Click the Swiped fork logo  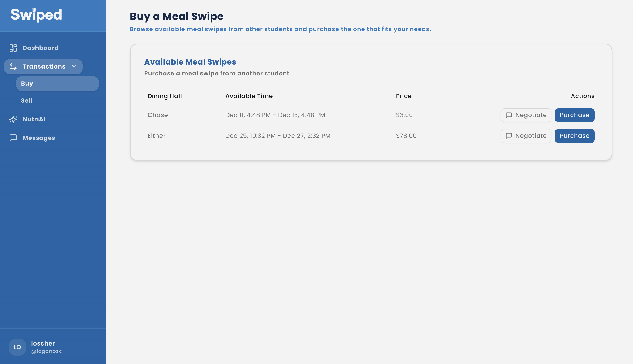coord(36,15)
